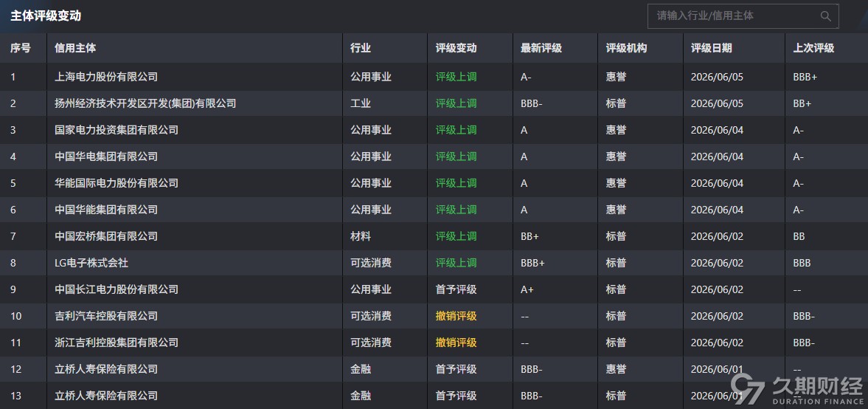Screen dimensions: 868x409
Task: Click 首予评级 in the 中国长江电力 row
Action: click(456, 290)
